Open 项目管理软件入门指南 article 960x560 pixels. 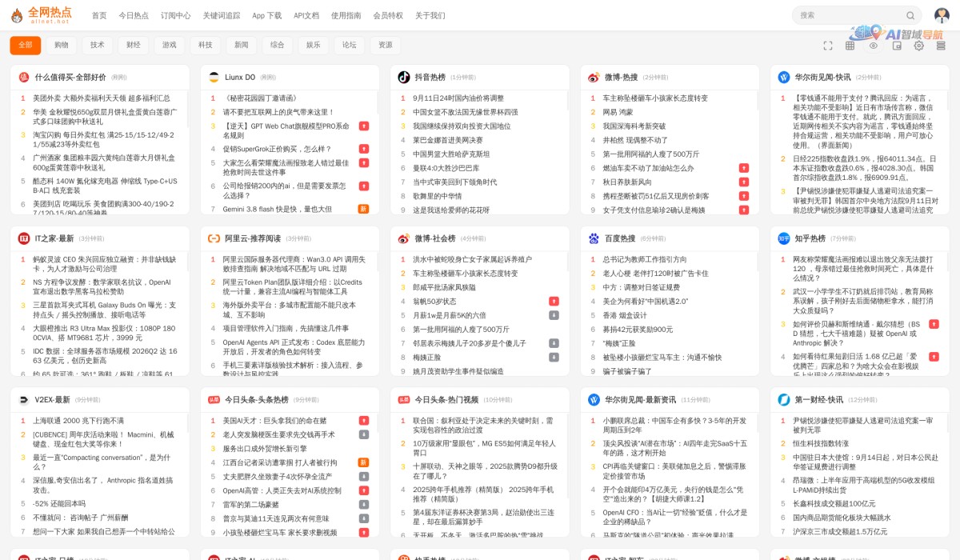click(286, 329)
